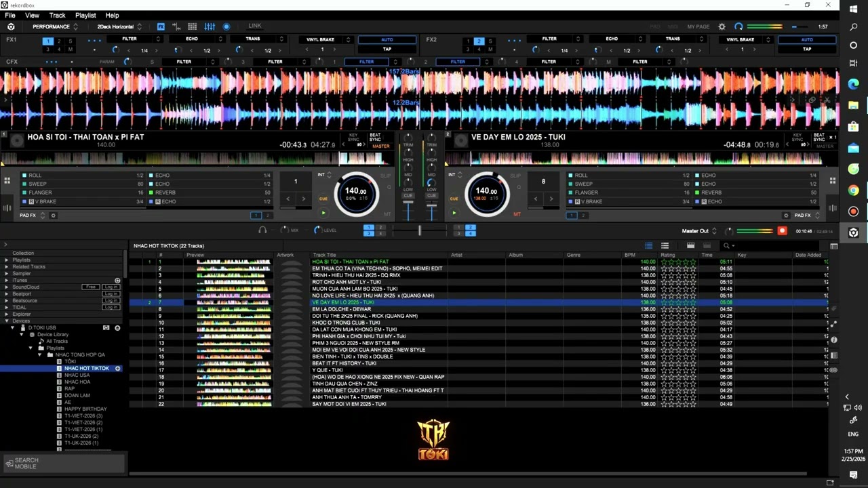Toggle Q quantize on deck 1

point(389,187)
